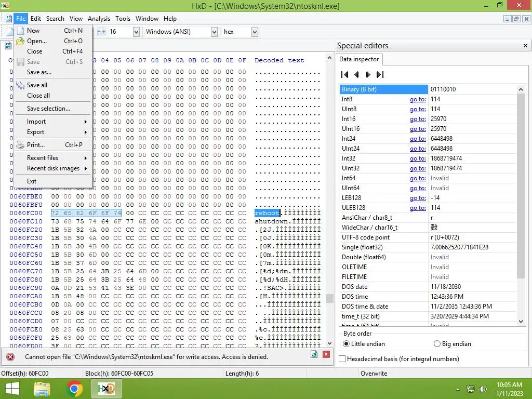Jump to last byte in Data inspector

[380, 75]
